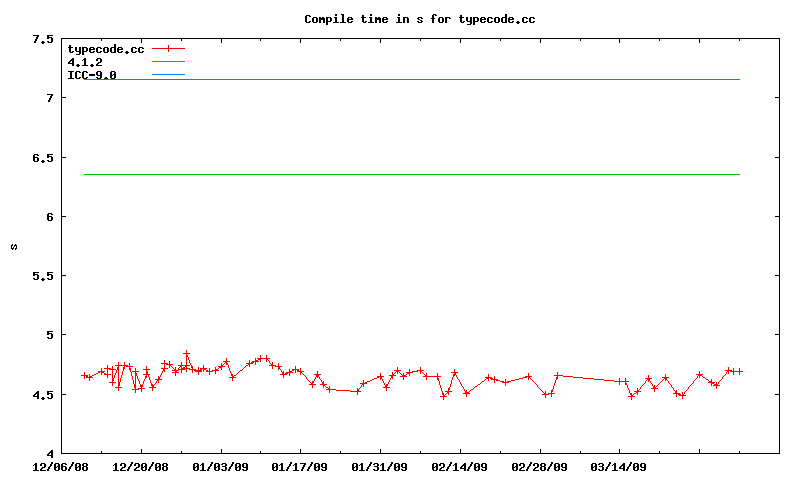The image size is (800, 480).
Task: Click the highest red data point peak
Action: (x=186, y=353)
